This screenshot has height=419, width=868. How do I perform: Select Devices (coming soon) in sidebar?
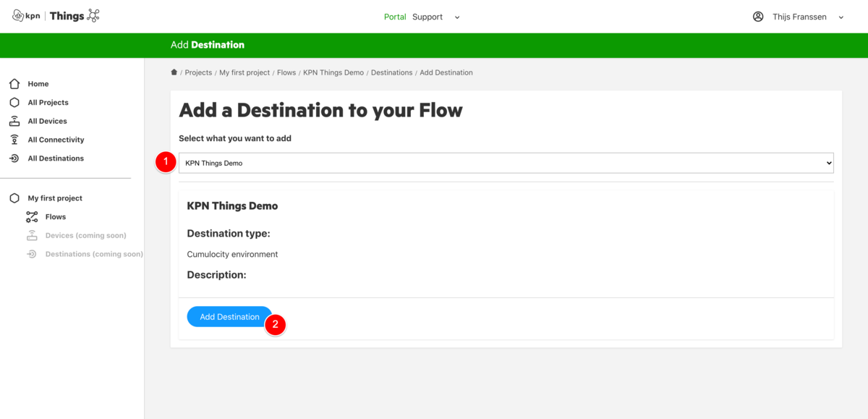(86, 235)
